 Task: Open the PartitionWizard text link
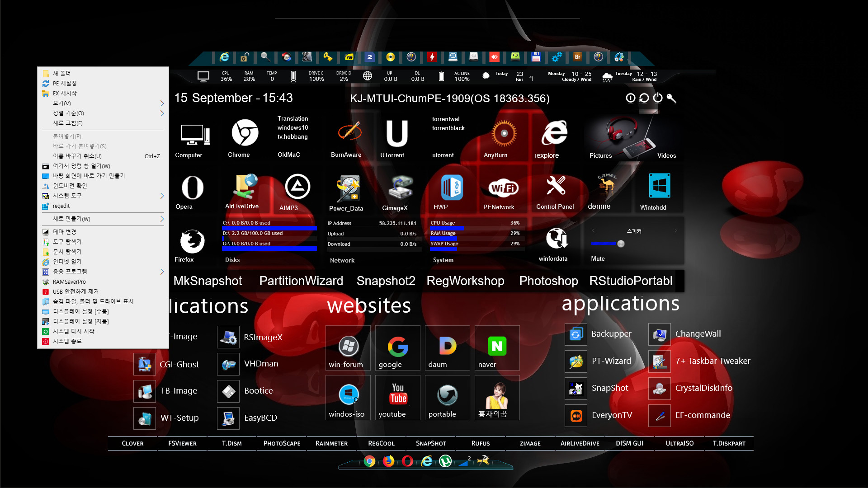pos(301,281)
